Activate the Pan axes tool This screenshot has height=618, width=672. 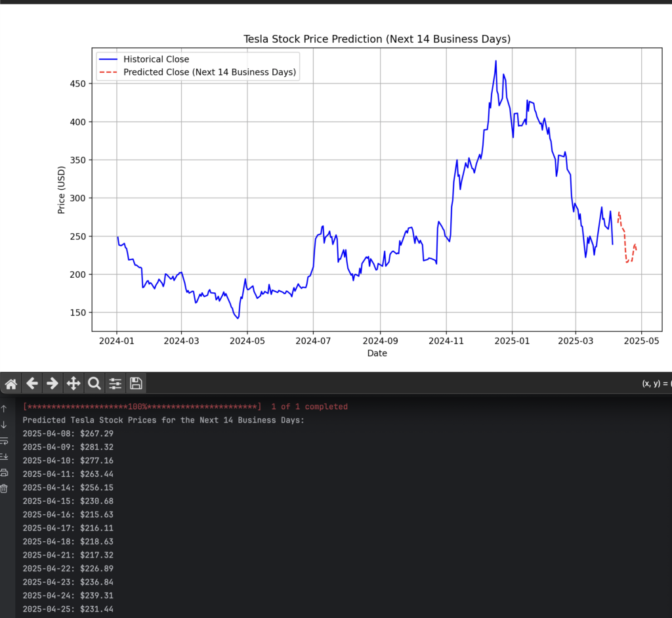(73, 384)
